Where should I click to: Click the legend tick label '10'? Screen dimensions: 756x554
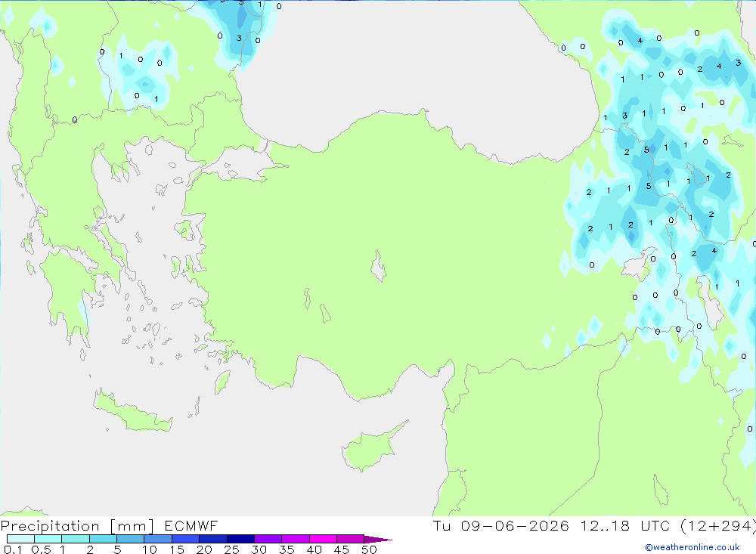[x=150, y=549]
